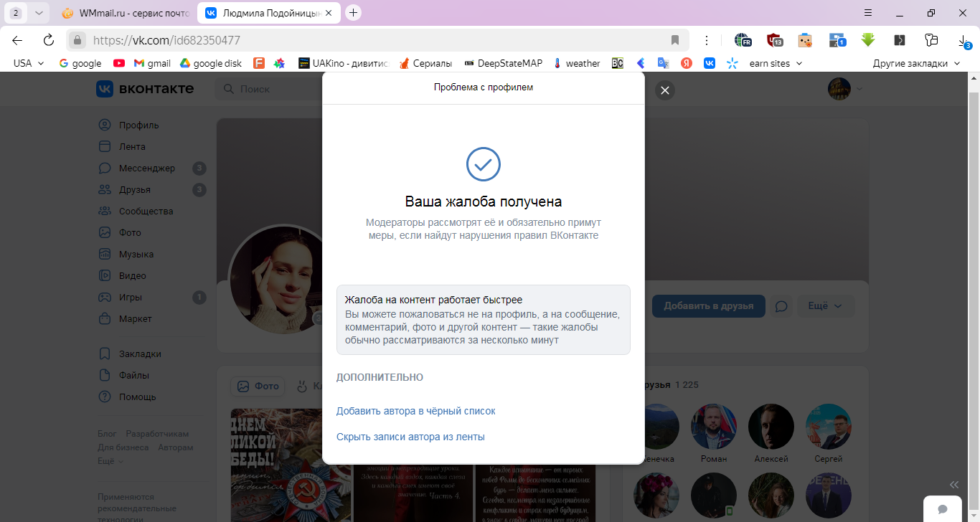This screenshot has width=980, height=522.
Task: Reload the page
Action: tap(49, 40)
